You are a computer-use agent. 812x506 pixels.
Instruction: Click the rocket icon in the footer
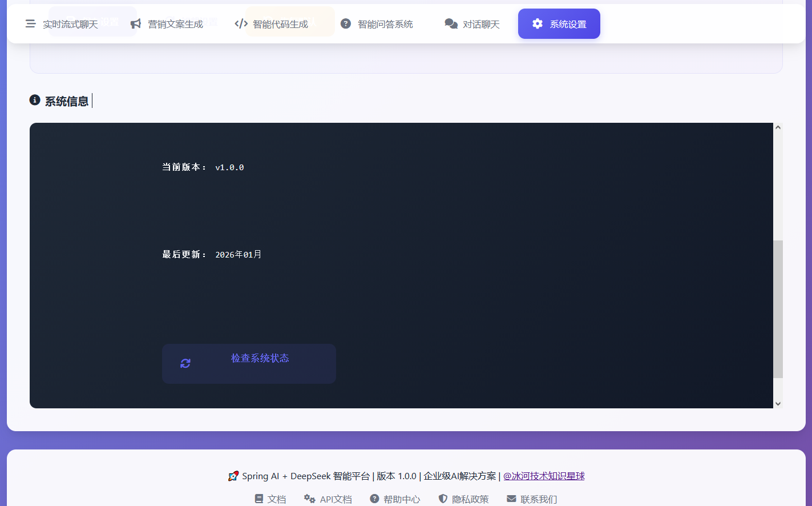[233, 476]
